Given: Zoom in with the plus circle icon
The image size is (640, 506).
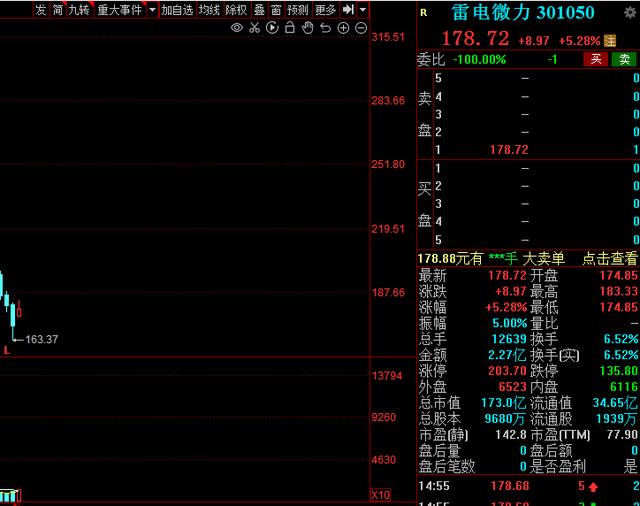Looking at the screenshot, I should [x=343, y=28].
